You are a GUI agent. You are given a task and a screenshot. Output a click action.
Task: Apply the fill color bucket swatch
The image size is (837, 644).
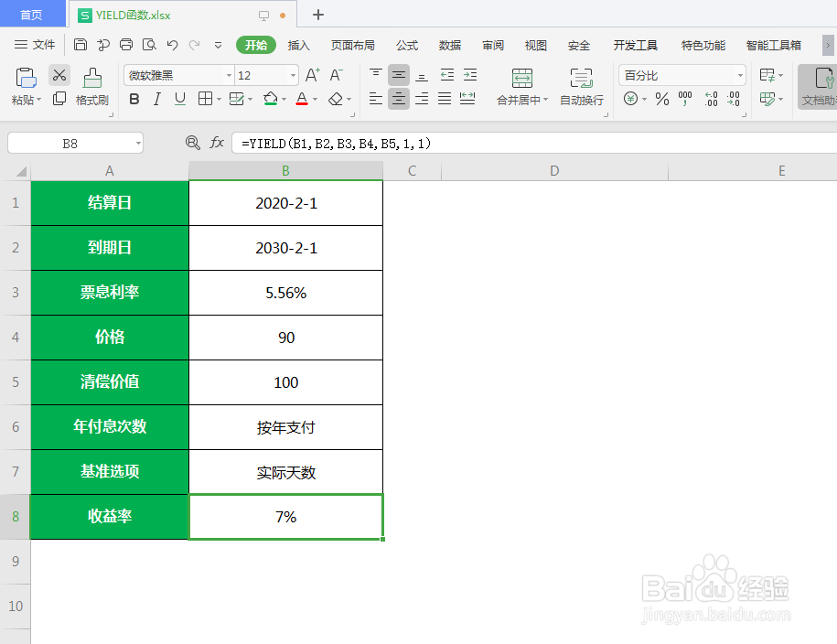point(271,99)
